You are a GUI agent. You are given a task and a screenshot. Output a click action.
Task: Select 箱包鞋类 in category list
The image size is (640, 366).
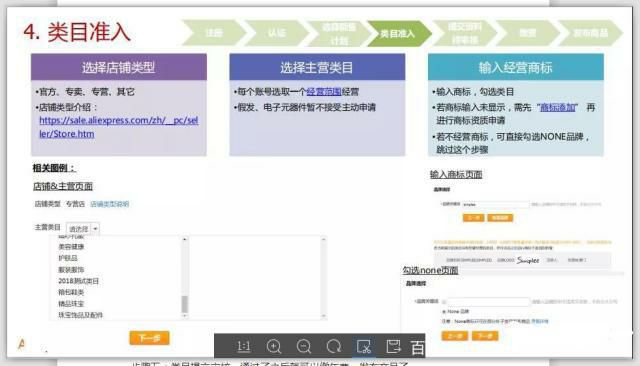[x=71, y=292]
